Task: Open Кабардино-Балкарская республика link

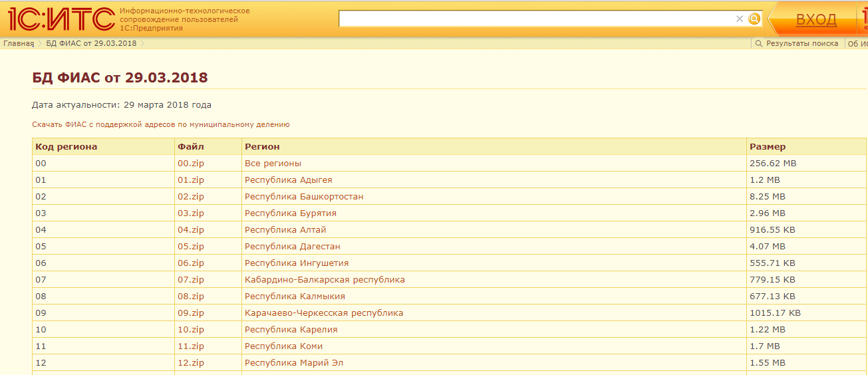Action: [325, 279]
